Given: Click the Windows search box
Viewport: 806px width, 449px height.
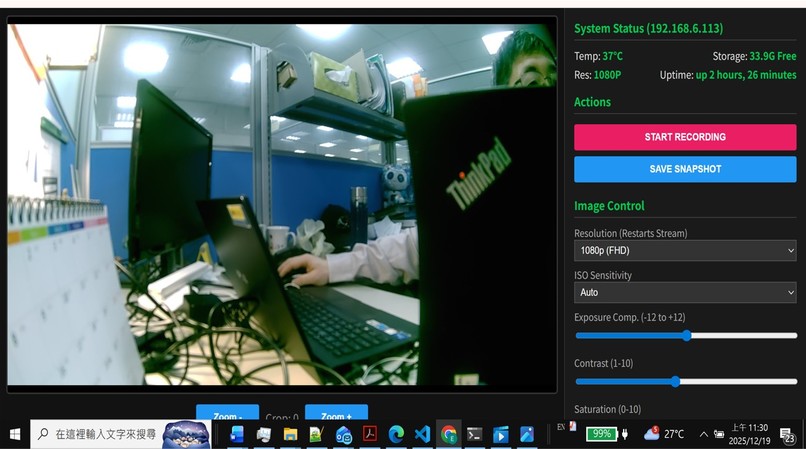Looking at the screenshot, I should coord(121,435).
